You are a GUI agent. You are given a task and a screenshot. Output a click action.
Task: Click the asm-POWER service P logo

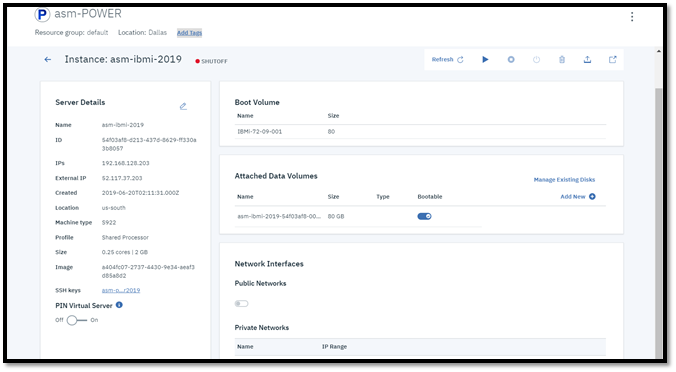[42, 15]
